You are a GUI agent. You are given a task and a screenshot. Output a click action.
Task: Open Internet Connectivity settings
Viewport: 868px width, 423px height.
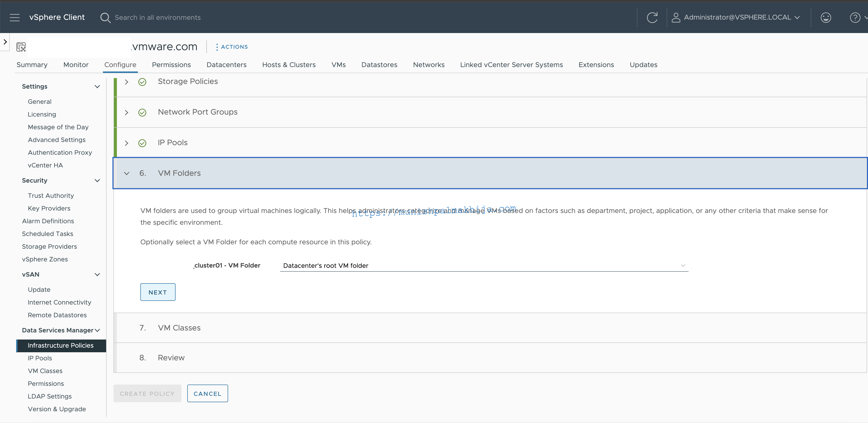tap(59, 303)
